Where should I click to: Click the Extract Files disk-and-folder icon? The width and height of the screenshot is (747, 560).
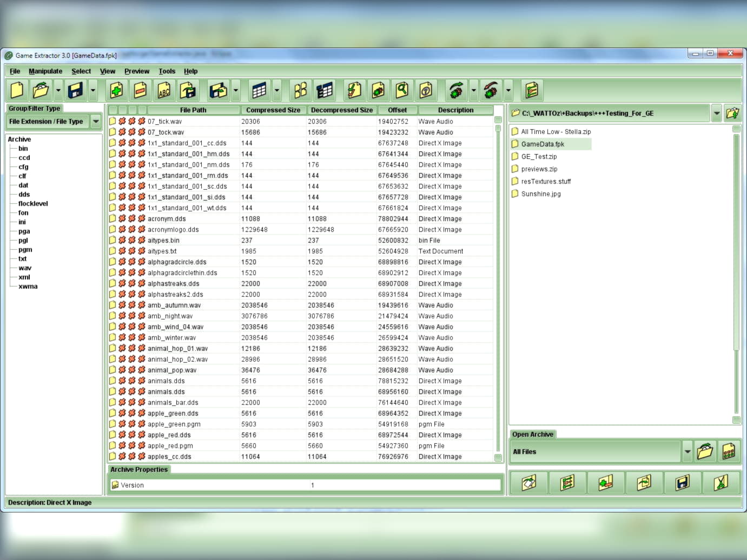pos(219,90)
